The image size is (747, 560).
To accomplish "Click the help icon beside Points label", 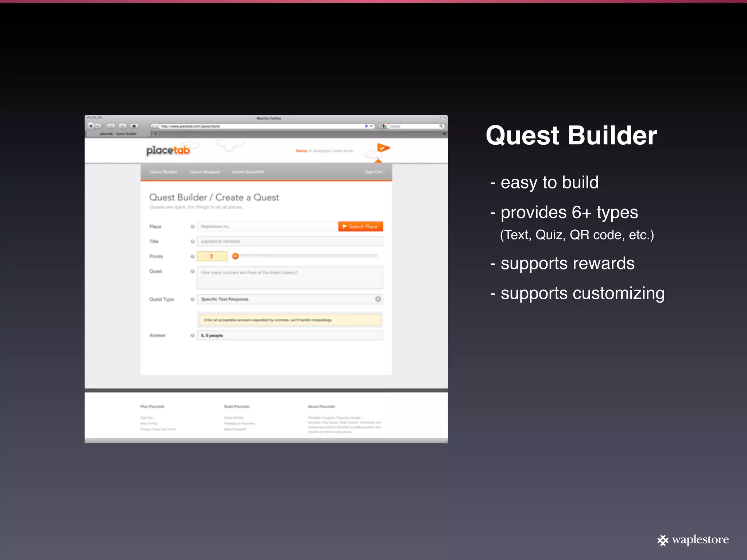I will [192, 256].
